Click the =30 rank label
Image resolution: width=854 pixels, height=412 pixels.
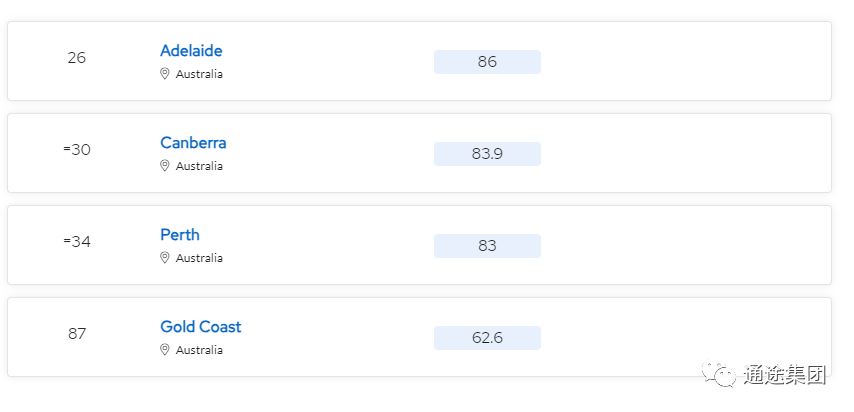click(77, 150)
